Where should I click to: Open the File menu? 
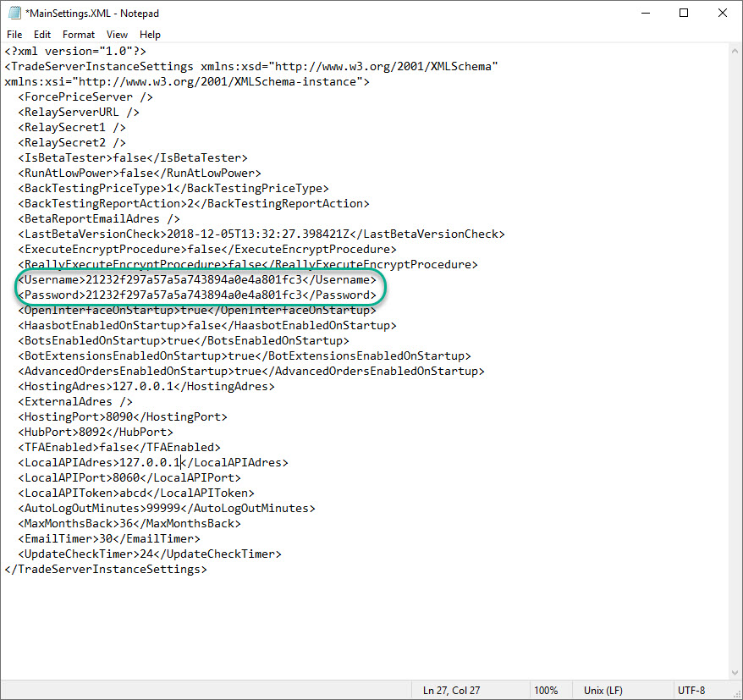click(14, 35)
